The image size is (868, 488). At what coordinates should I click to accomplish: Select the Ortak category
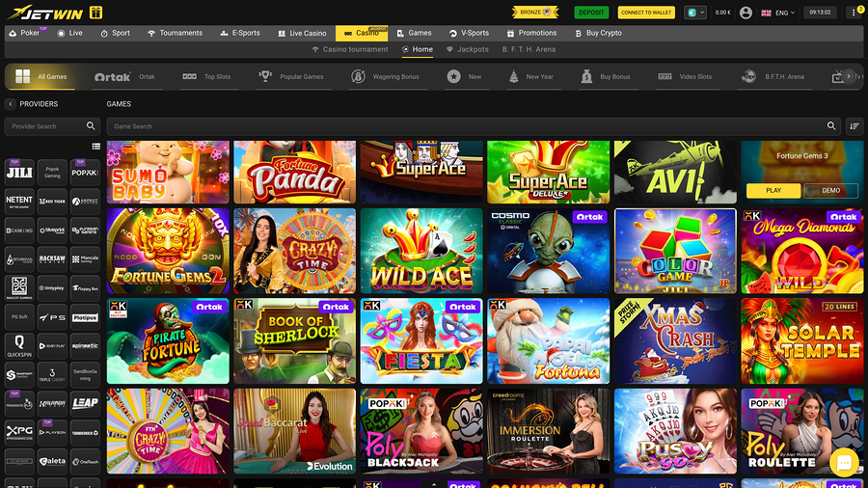124,77
